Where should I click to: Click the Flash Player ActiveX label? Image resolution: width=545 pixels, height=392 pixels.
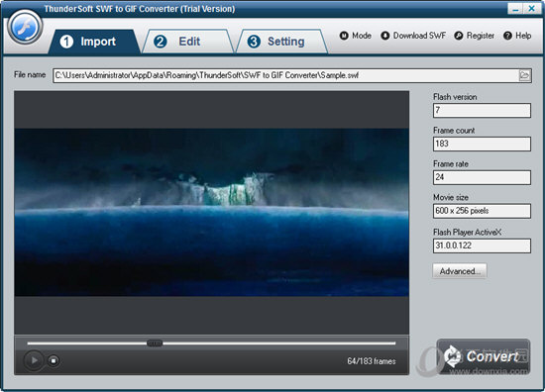click(467, 233)
